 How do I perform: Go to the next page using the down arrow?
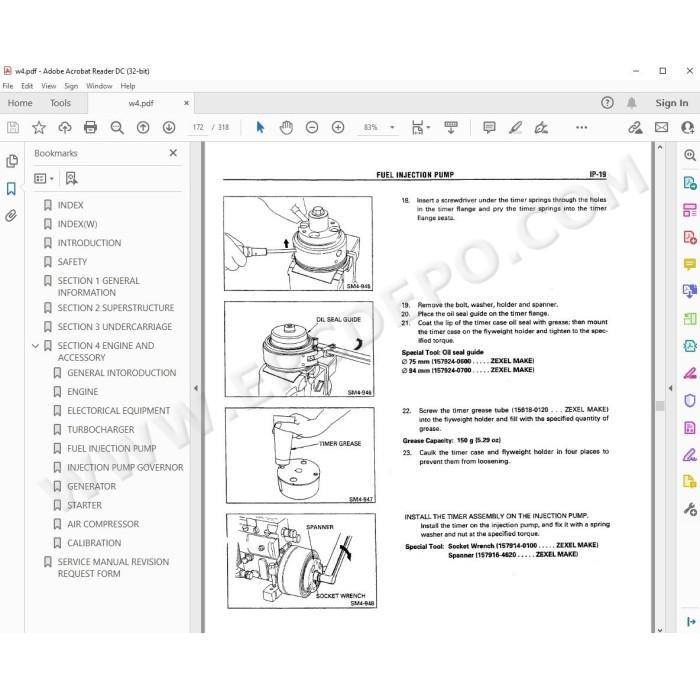click(169, 128)
